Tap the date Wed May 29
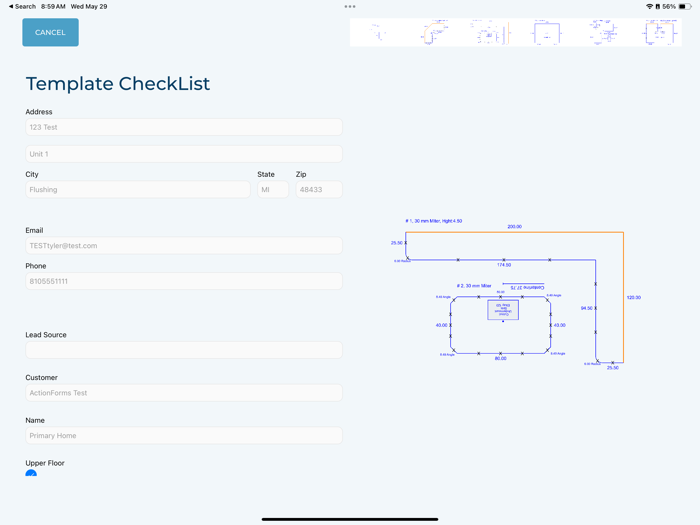Screen dimensions: 700x525 pos(89,6)
